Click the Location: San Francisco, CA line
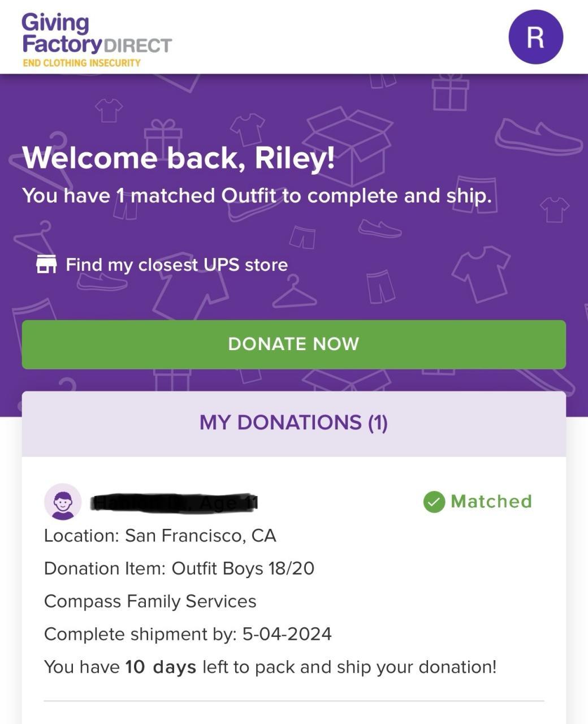This screenshot has height=724, width=588. pyautogui.click(x=160, y=536)
